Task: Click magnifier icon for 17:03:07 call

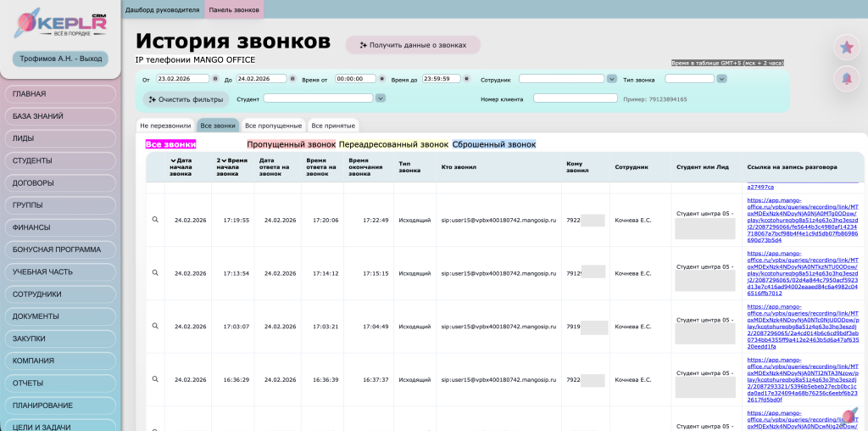Action: 155,326
